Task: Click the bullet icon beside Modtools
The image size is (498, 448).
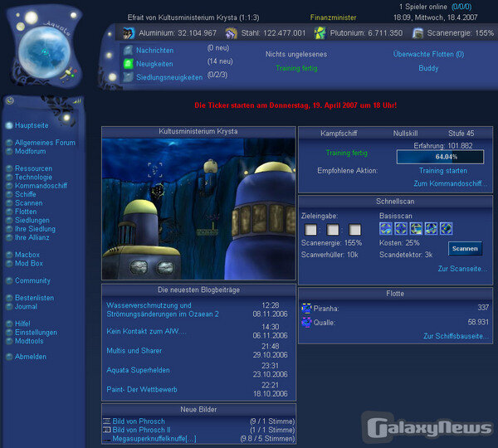Action: point(9,341)
